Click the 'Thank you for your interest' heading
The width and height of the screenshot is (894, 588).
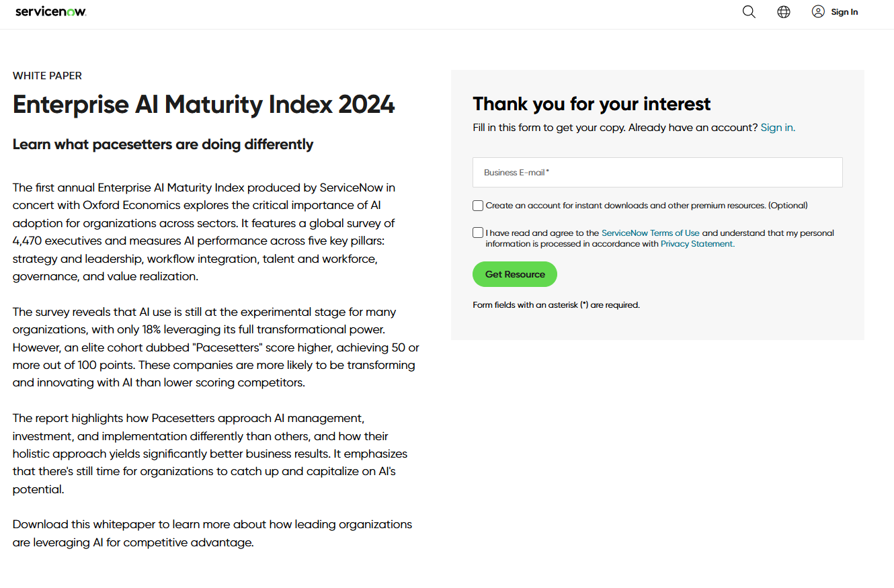[592, 104]
